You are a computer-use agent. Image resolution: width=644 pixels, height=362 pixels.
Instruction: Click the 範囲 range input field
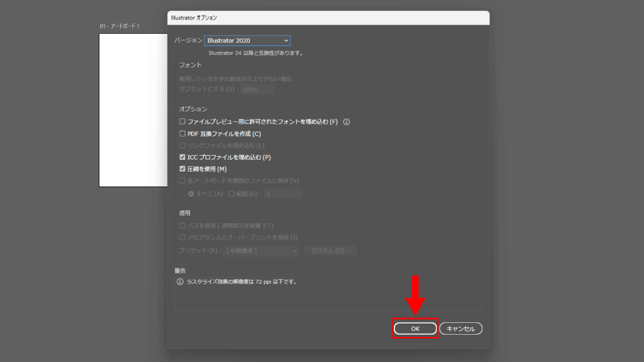point(283,194)
